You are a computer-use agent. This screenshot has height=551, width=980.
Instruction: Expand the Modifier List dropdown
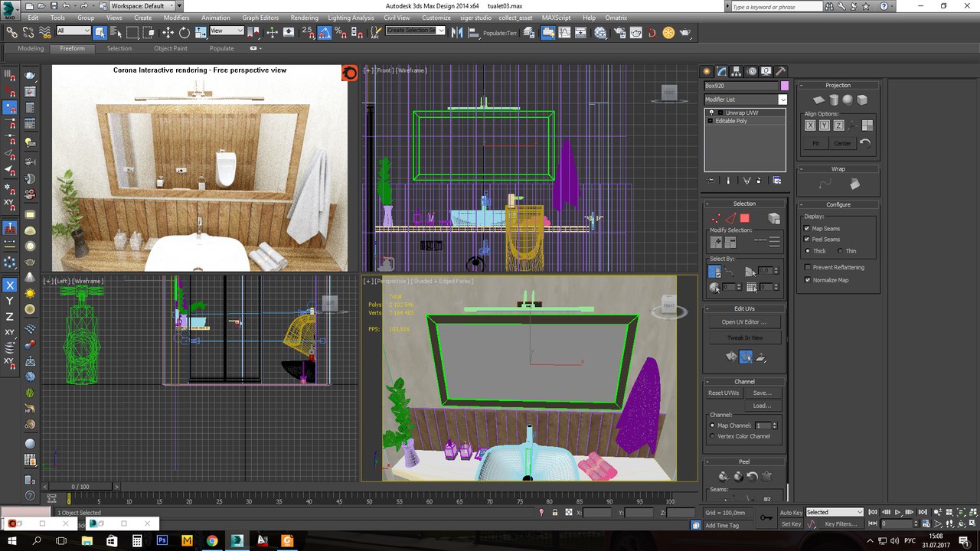tap(782, 99)
